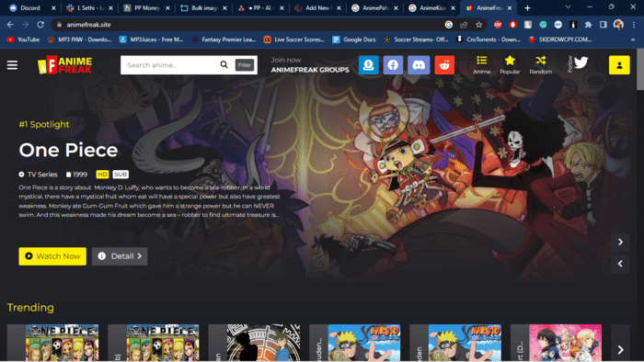Screen dimensions: 644x362
Task: Click into the Search anime field
Action: coord(170,65)
